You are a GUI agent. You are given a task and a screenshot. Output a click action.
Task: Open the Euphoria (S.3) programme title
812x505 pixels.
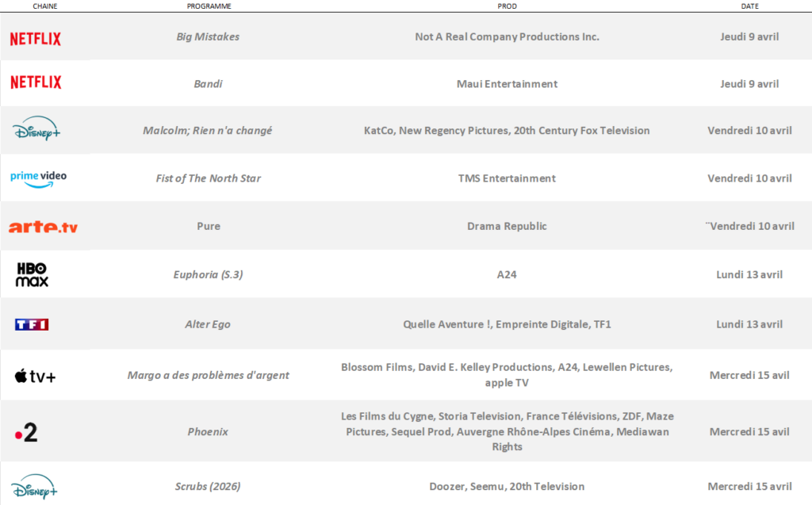click(x=208, y=274)
